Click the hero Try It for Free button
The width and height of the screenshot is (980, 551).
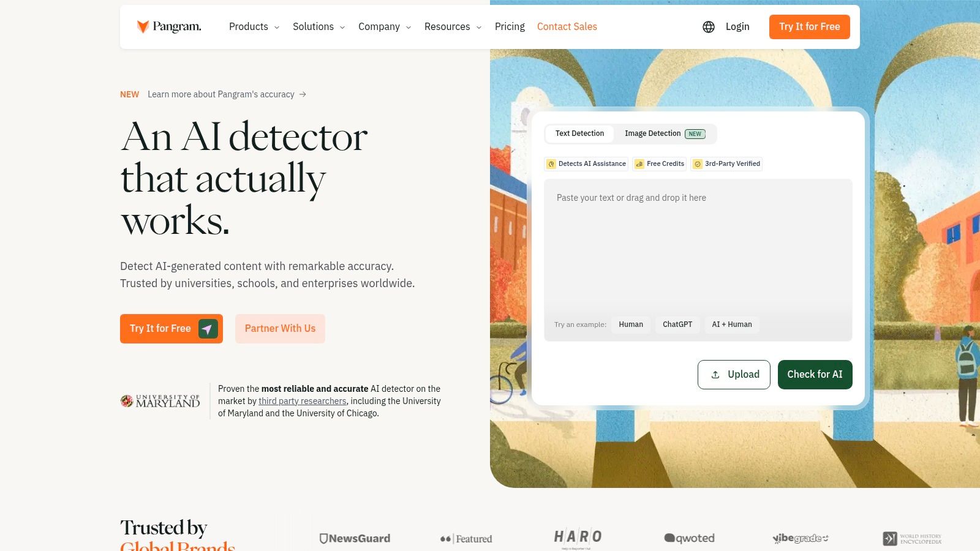[x=171, y=329]
